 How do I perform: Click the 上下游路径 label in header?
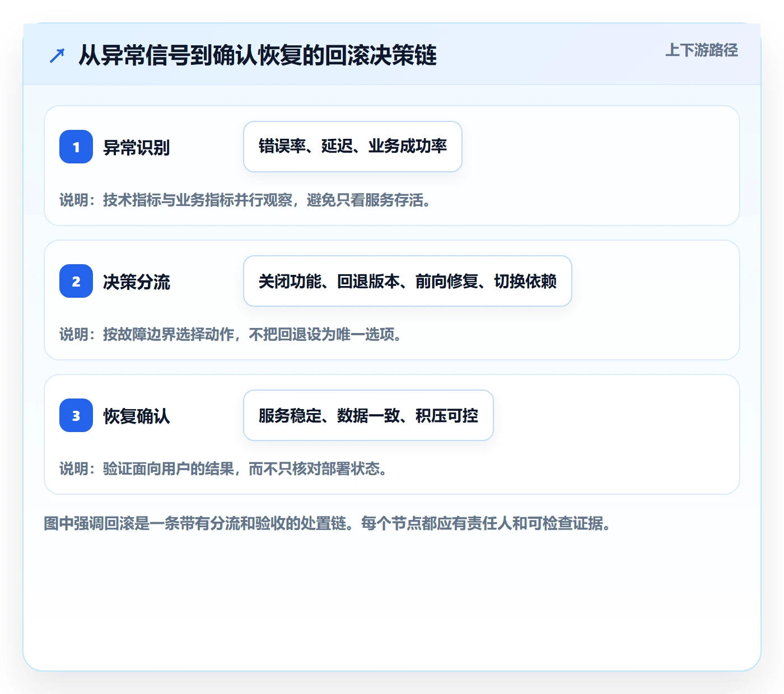point(702,50)
